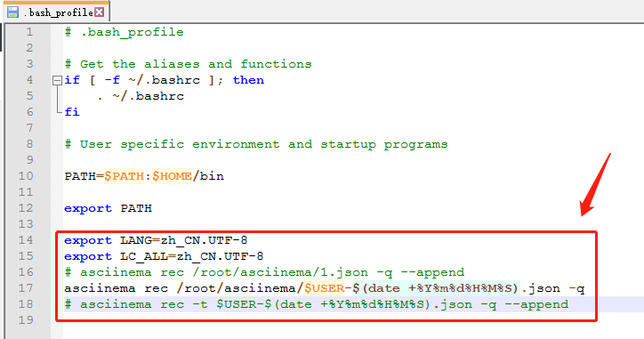Click line number 1 in margin
This screenshot has width=644, height=339.
click(29, 32)
